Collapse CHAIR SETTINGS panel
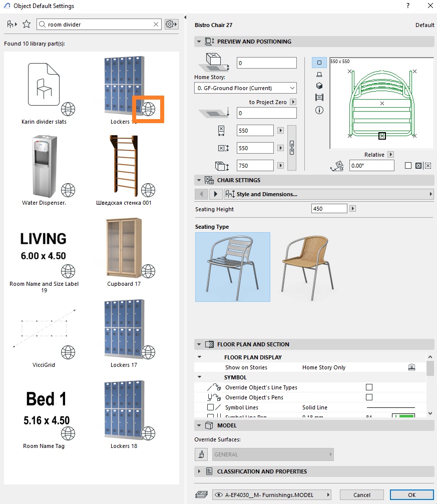The image size is (437, 504). (x=199, y=180)
